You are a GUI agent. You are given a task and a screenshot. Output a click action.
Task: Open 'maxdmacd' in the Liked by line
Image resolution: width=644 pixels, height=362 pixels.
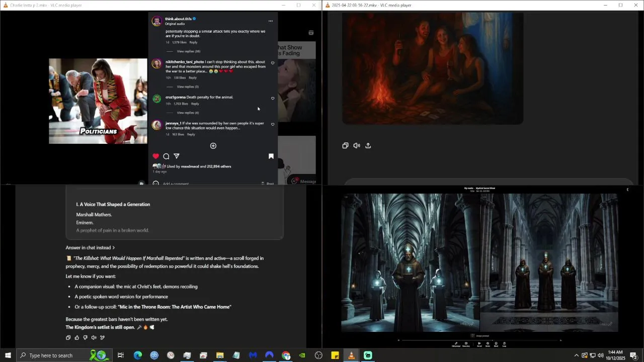190,166
